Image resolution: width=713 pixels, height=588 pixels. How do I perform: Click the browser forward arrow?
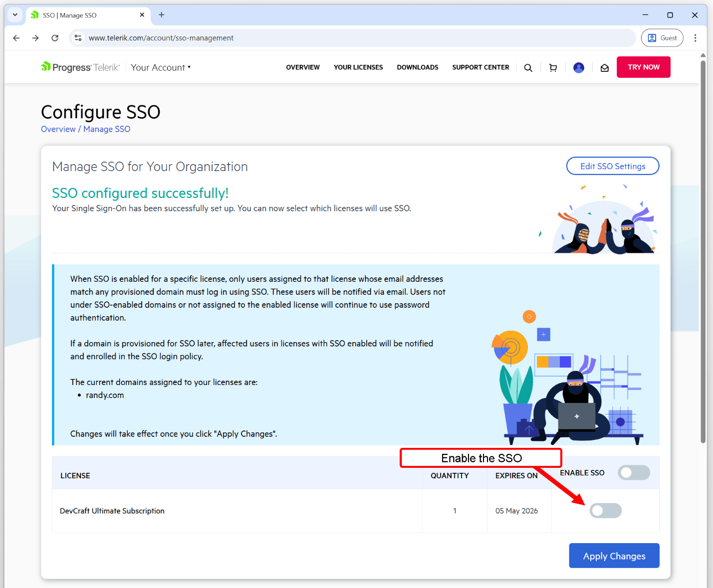(x=35, y=38)
